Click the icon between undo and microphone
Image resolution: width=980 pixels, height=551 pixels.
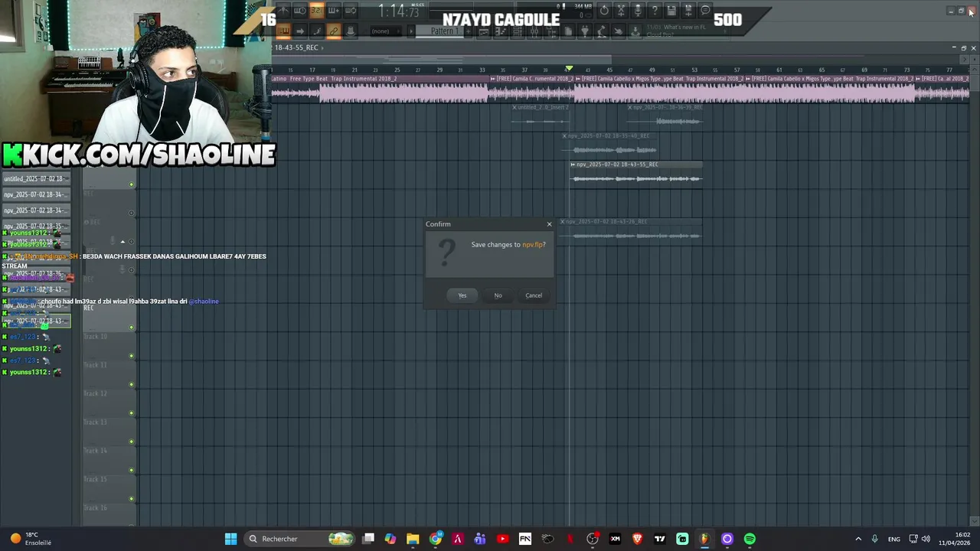tap(621, 10)
